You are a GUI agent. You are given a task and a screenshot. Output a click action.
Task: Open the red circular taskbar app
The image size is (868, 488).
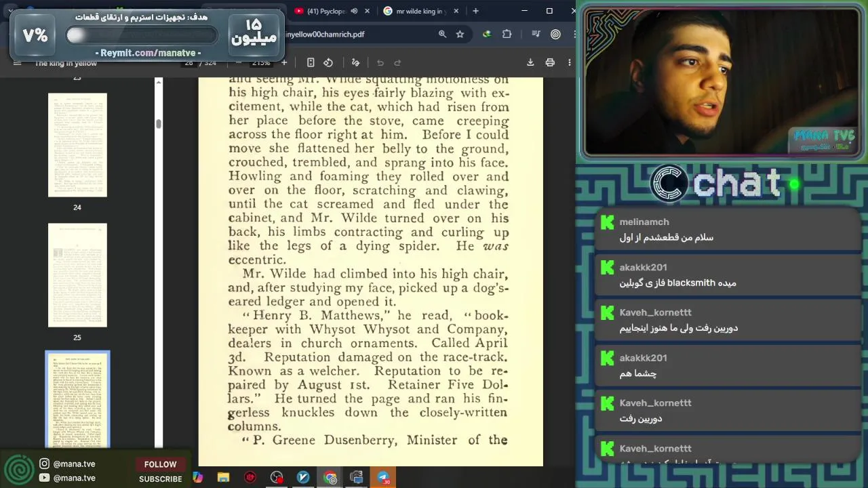[250, 478]
